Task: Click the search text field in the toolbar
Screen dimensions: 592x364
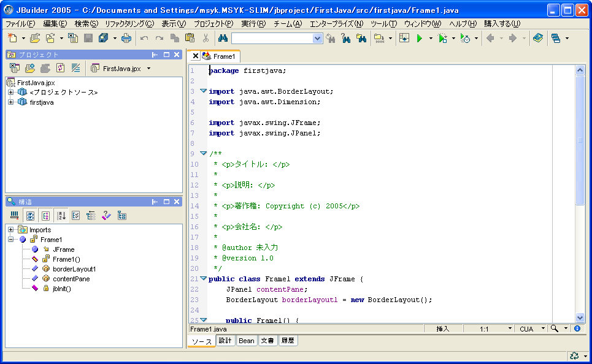Action: (x=272, y=39)
